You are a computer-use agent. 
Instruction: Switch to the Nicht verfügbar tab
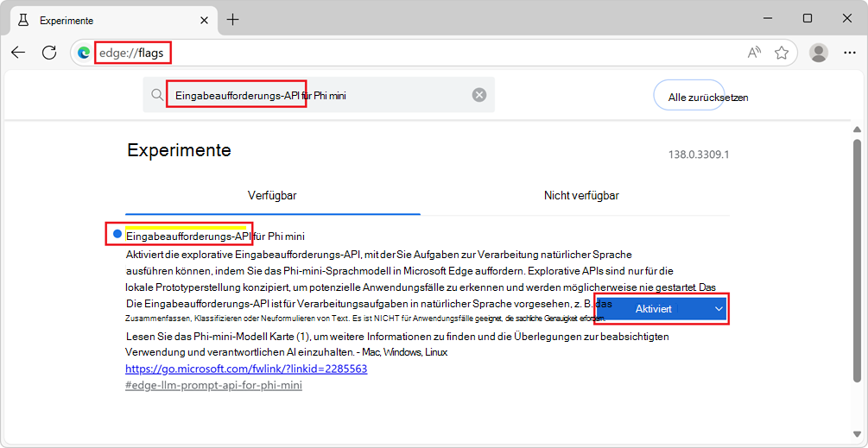(x=581, y=196)
